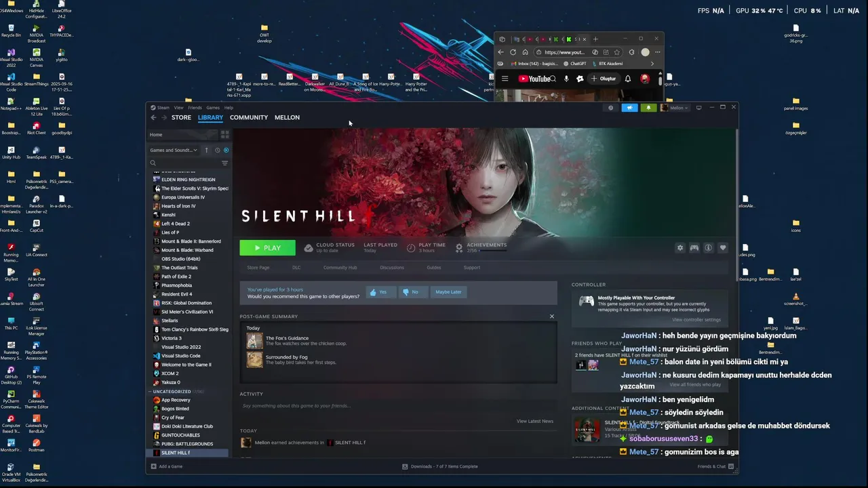Open Downloads status at the bottom
Viewport: 868px width, 488px height.
click(440, 466)
